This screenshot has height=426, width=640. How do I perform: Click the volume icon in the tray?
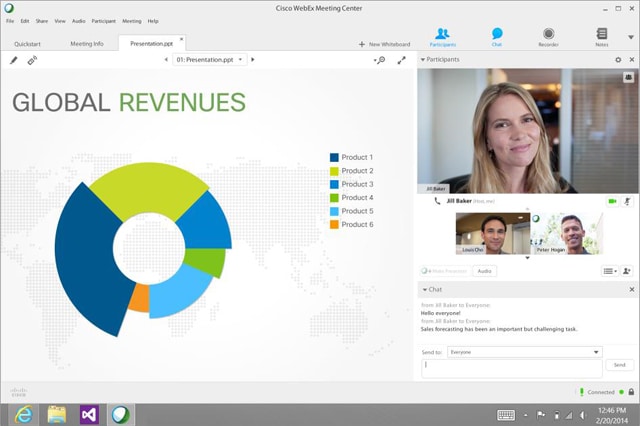(583, 415)
